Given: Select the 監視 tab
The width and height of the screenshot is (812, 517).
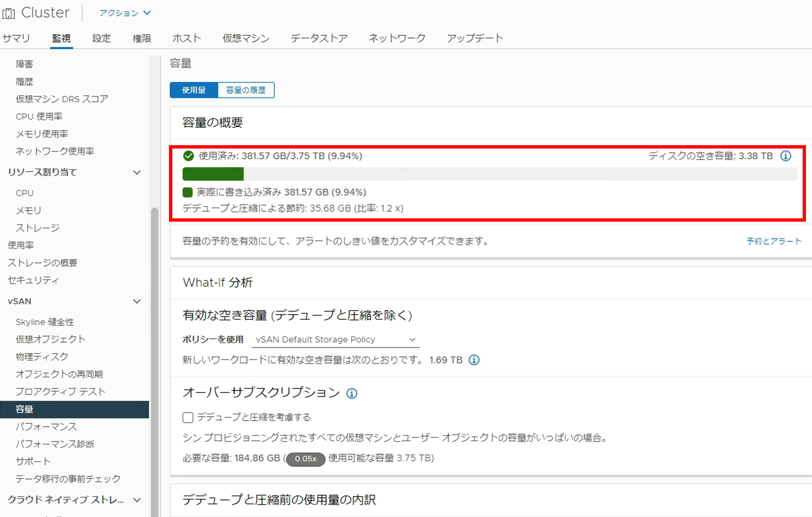Looking at the screenshot, I should pyautogui.click(x=61, y=38).
